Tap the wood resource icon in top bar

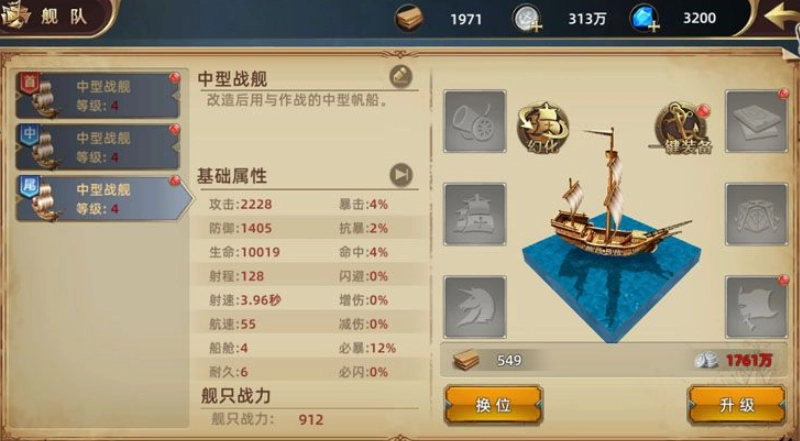[409, 19]
